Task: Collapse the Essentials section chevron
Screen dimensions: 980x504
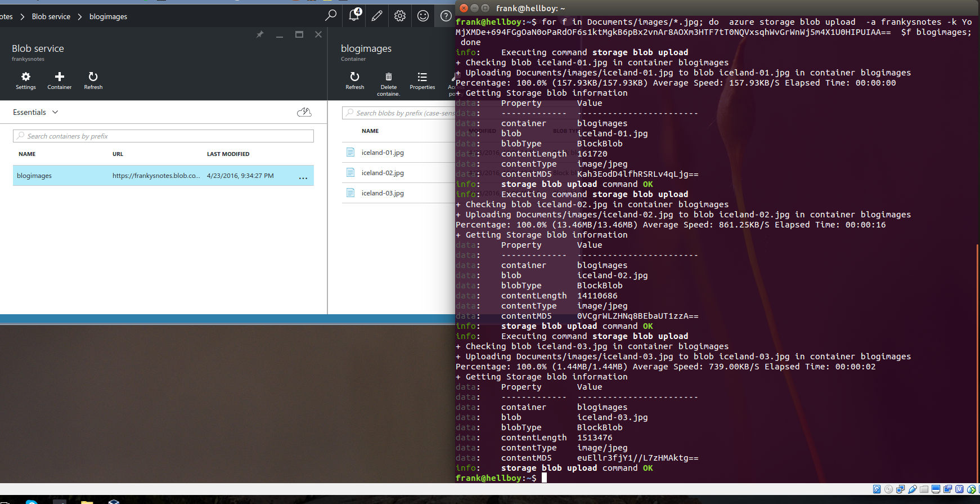Action: click(55, 112)
